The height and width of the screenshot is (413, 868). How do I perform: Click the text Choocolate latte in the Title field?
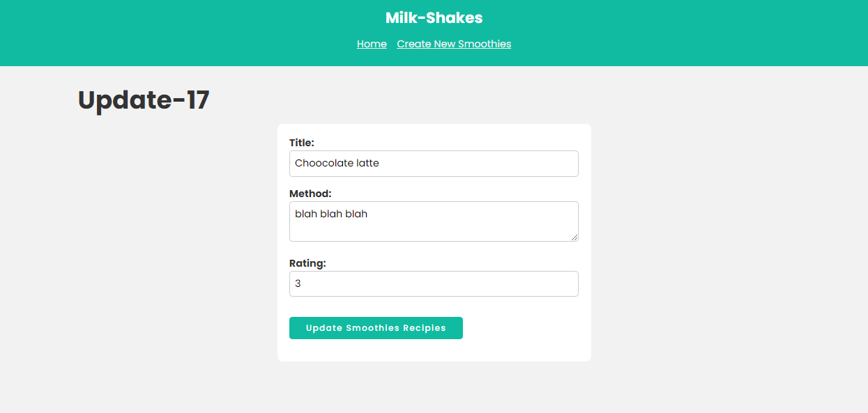point(337,163)
